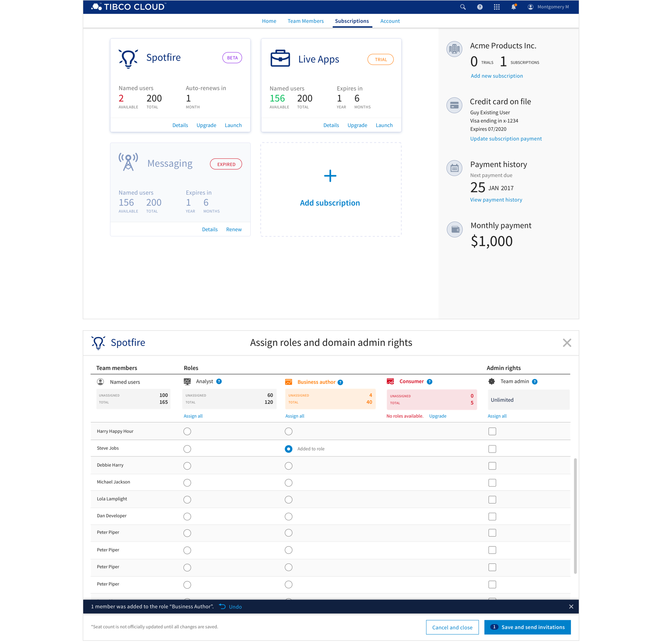Click the Acme Products building icon
662x644 pixels.
click(x=454, y=49)
